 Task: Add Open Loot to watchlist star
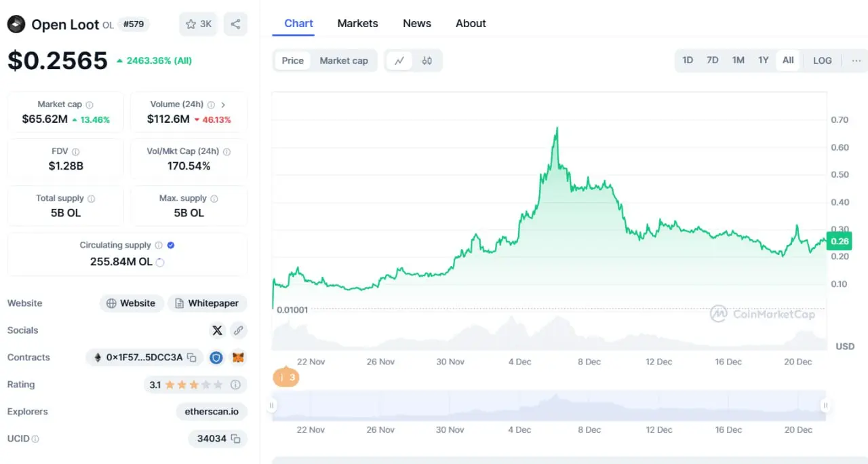(197, 24)
